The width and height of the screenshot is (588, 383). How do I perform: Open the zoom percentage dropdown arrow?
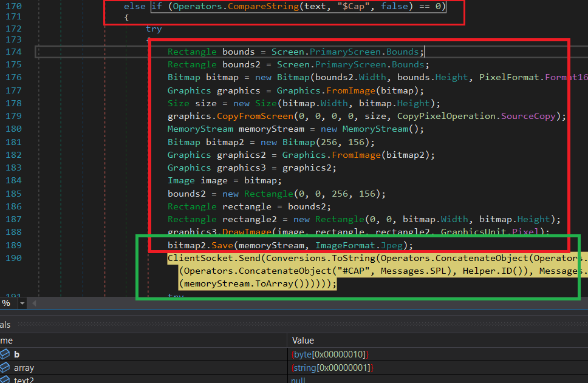point(22,303)
